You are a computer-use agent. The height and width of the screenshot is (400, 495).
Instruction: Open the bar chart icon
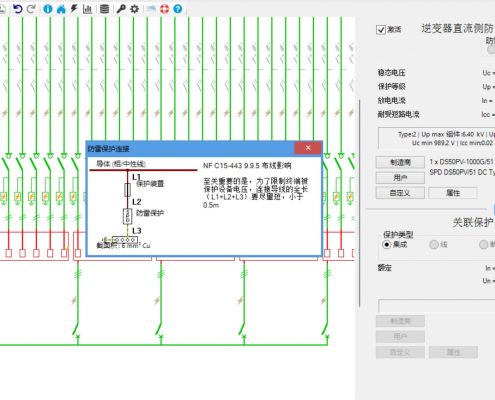[87, 9]
